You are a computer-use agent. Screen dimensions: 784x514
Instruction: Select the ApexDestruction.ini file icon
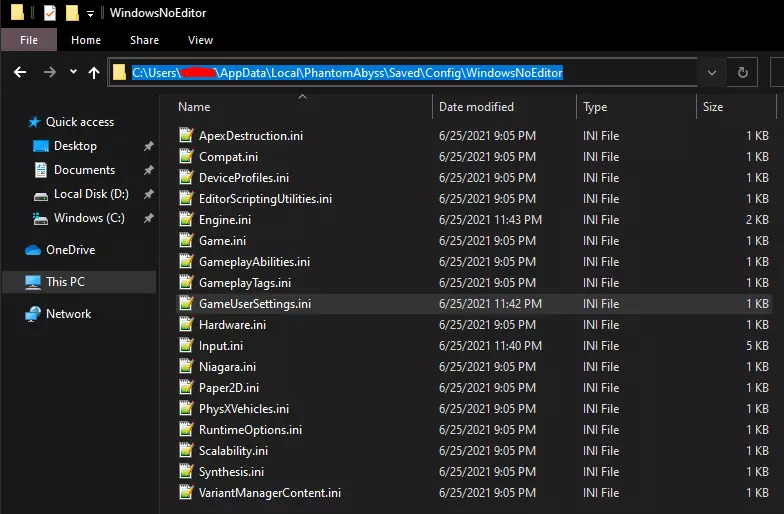pos(186,136)
